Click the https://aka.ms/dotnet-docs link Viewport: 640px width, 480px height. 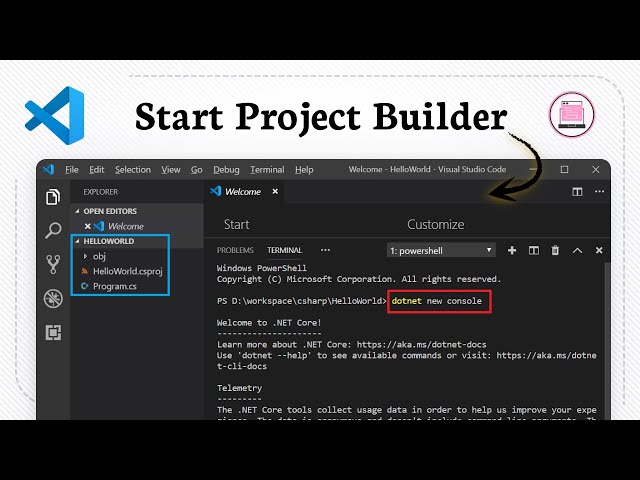pos(421,344)
